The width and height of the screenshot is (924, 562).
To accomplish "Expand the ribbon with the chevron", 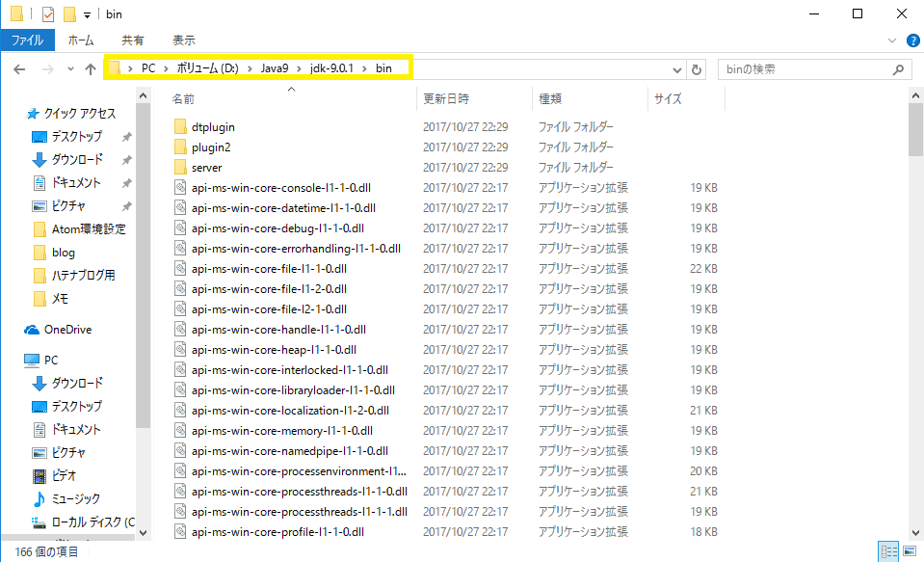I will pyautogui.click(x=891, y=40).
